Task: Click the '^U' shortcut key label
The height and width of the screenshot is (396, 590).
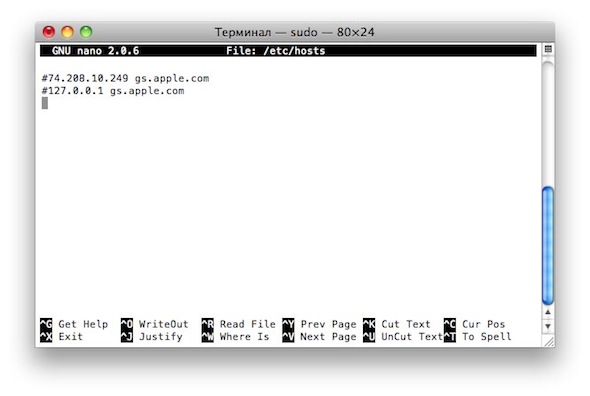Action: [369, 337]
